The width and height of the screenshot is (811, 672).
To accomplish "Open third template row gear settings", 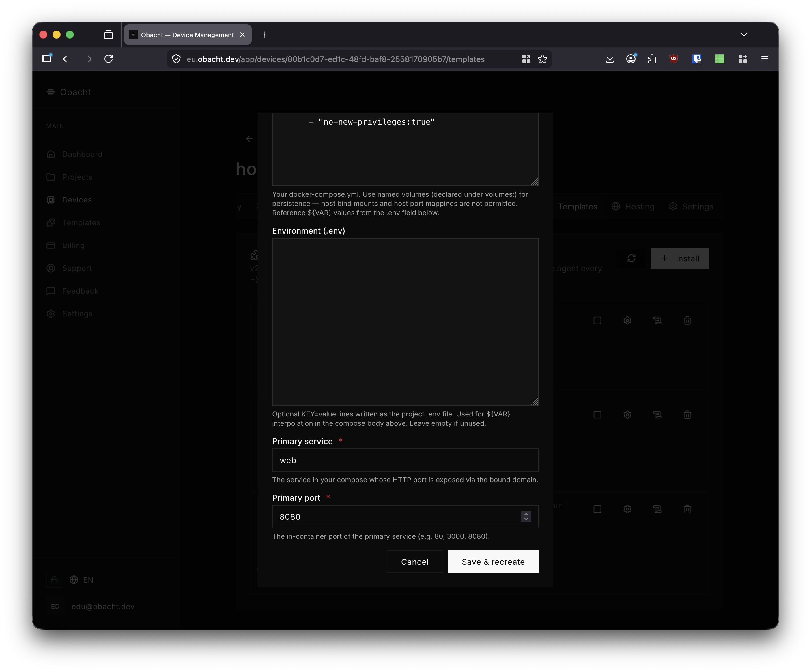I will [x=627, y=509].
